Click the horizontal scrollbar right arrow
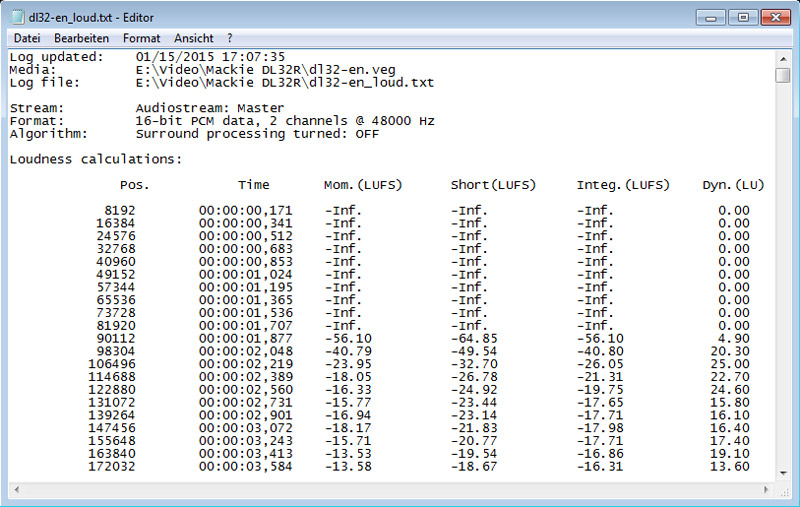This screenshot has width=800, height=507. (x=767, y=490)
